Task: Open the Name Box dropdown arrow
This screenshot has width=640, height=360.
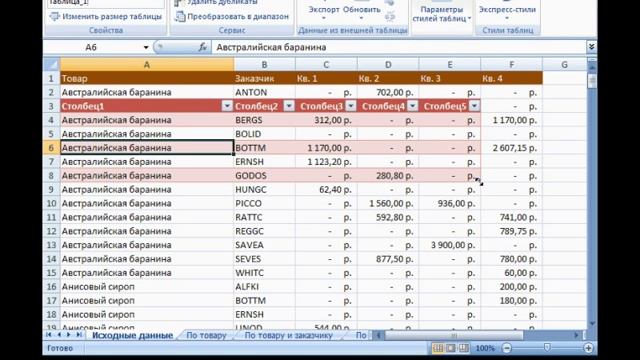Action: (x=146, y=47)
